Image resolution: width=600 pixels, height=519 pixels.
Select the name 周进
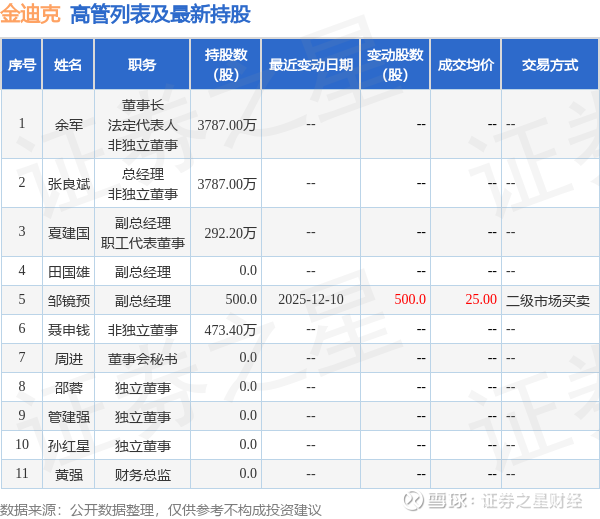tap(68, 359)
